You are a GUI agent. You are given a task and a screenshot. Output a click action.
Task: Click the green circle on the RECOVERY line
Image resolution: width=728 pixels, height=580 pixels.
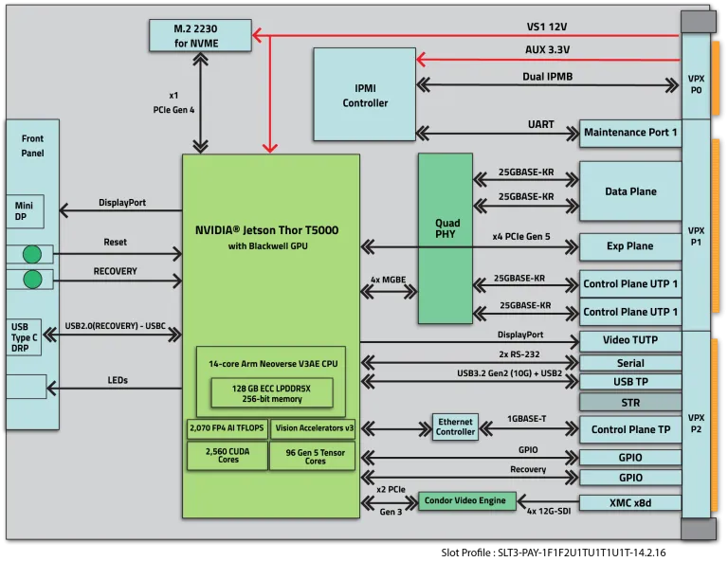tap(32, 280)
